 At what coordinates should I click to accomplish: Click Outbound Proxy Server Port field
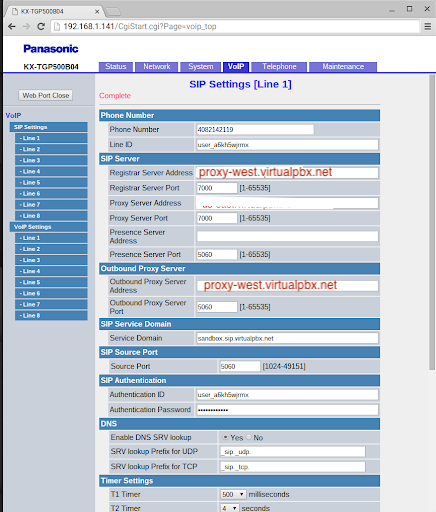[217, 307]
